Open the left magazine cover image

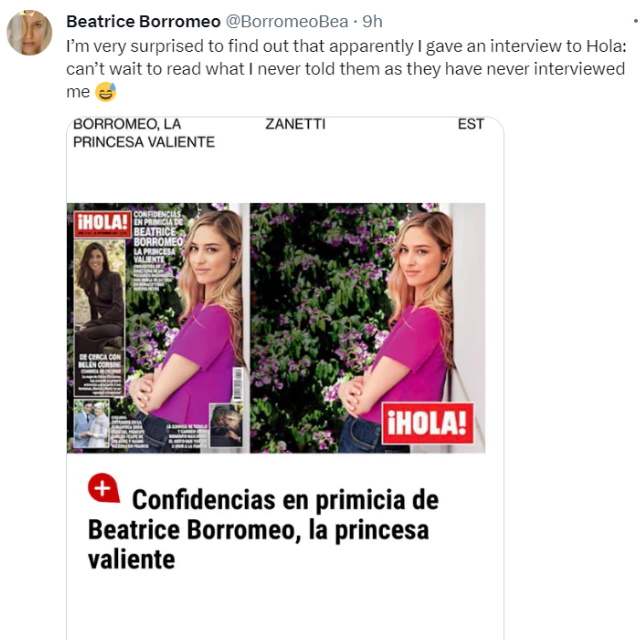158,328
